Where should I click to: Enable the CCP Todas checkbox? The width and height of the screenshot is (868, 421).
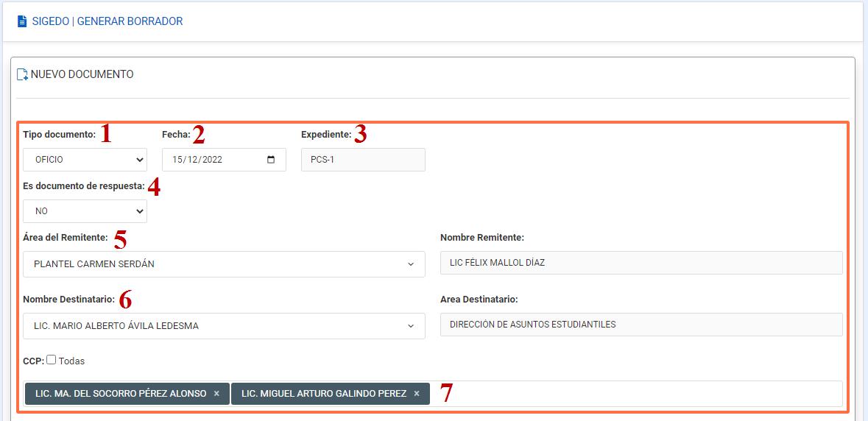(x=52, y=360)
